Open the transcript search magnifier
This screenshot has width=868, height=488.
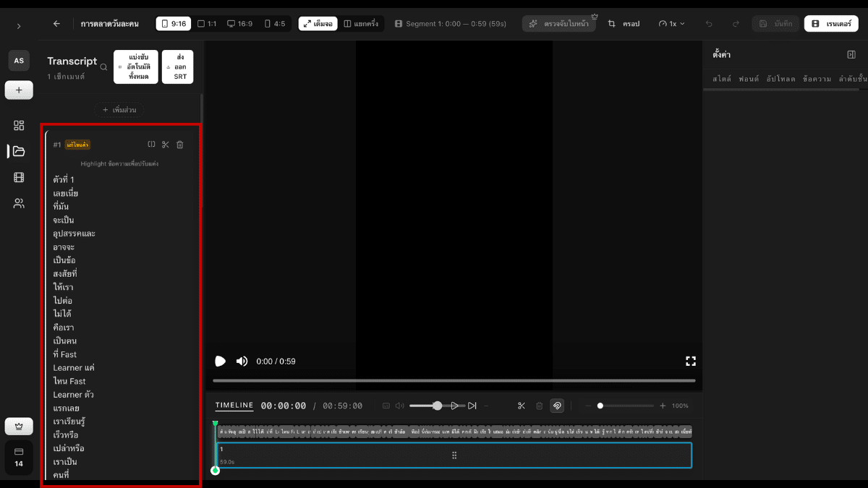coord(104,67)
